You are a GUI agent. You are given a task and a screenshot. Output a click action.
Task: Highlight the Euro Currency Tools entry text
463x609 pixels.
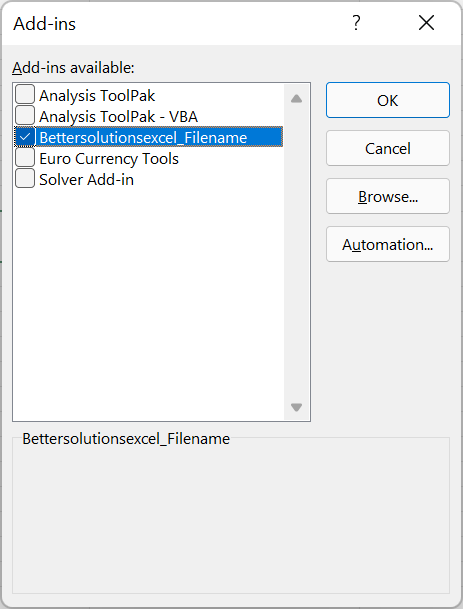click(109, 158)
